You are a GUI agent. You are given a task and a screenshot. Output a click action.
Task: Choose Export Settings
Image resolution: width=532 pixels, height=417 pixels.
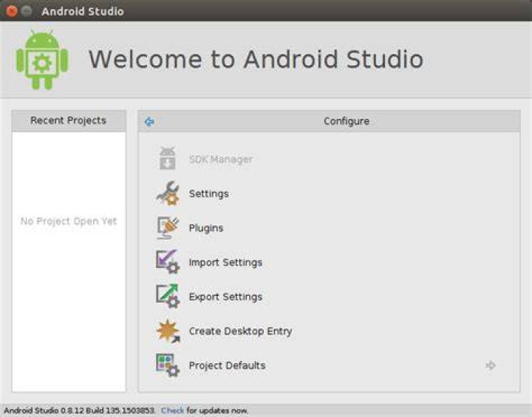click(225, 297)
